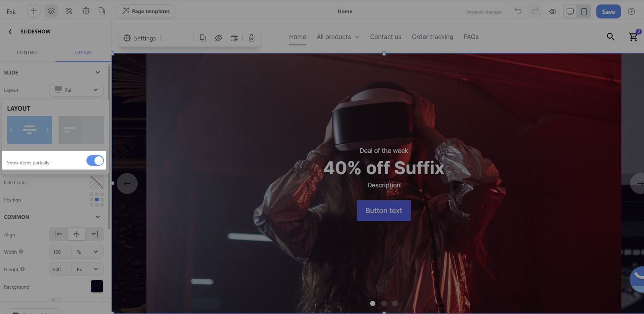Save the page changes
Image resolution: width=644 pixels, height=314 pixels.
click(608, 12)
